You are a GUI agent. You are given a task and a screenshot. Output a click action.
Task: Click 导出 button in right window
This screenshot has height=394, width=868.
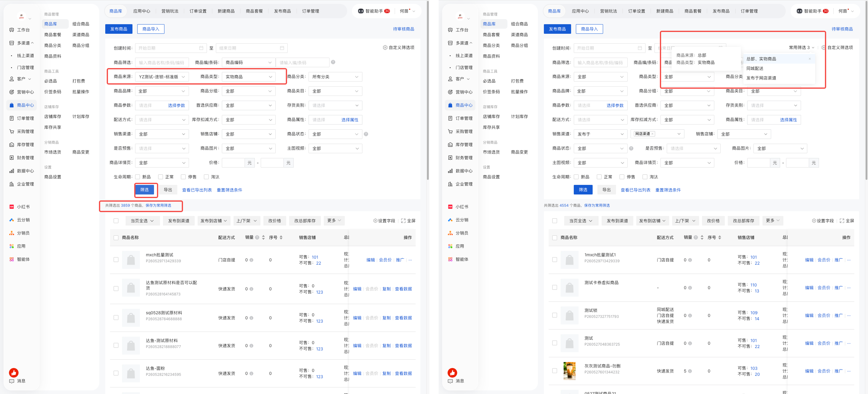coord(606,190)
